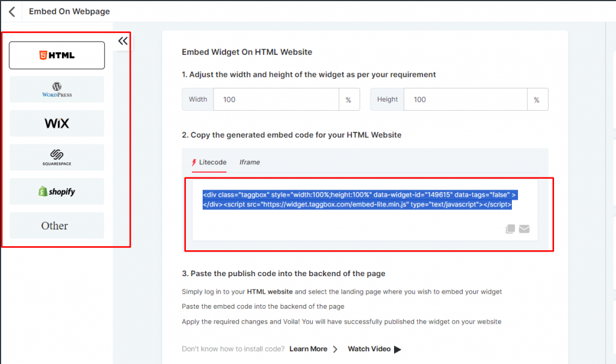Select the Shopify platform option

(57, 191)
